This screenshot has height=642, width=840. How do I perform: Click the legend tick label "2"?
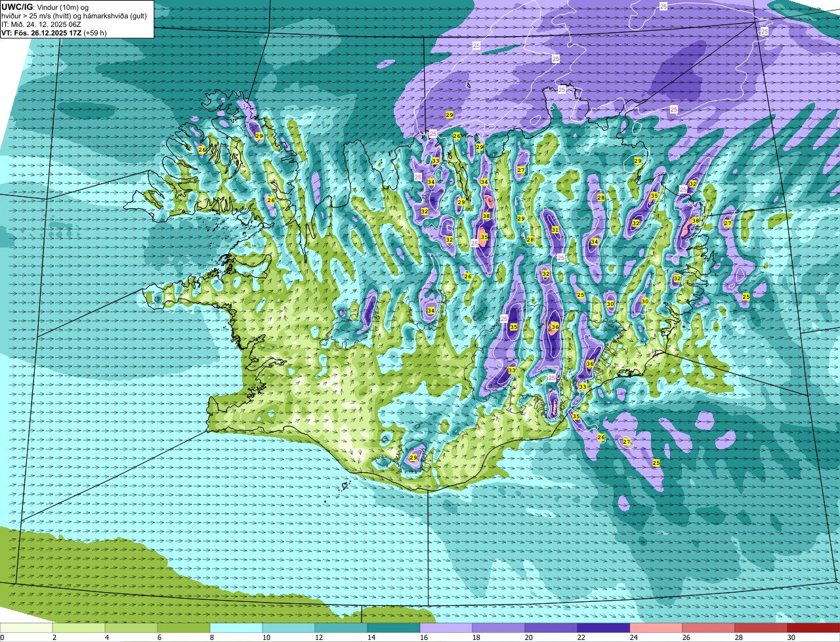click(54, 637)
